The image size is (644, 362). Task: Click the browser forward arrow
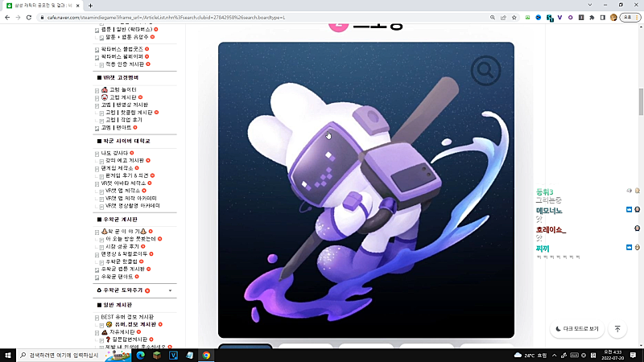click(18, 18)
